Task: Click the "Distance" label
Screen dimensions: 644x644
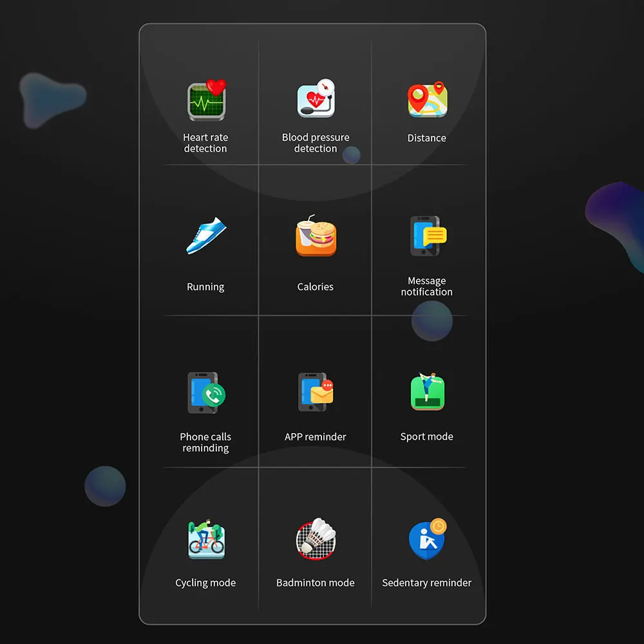Action: pyautogui.click(x=427, y=138)
